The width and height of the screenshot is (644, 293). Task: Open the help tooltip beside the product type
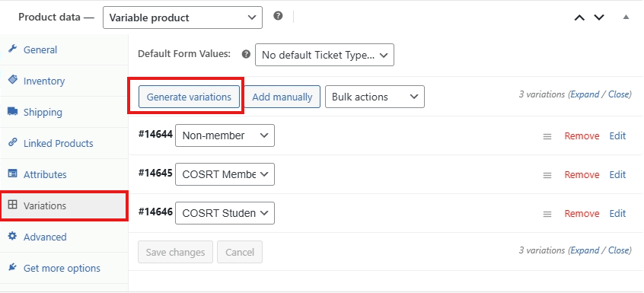click(x=278, y=16)
